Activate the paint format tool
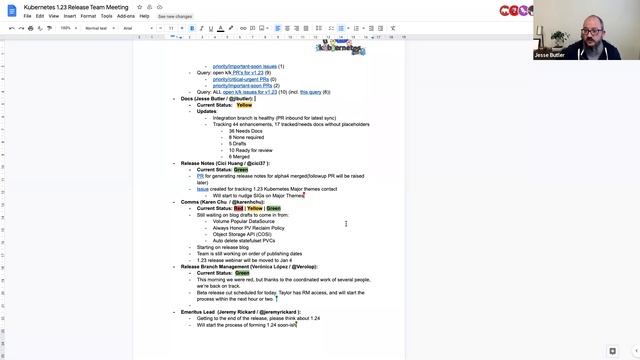 click(49, 28)
